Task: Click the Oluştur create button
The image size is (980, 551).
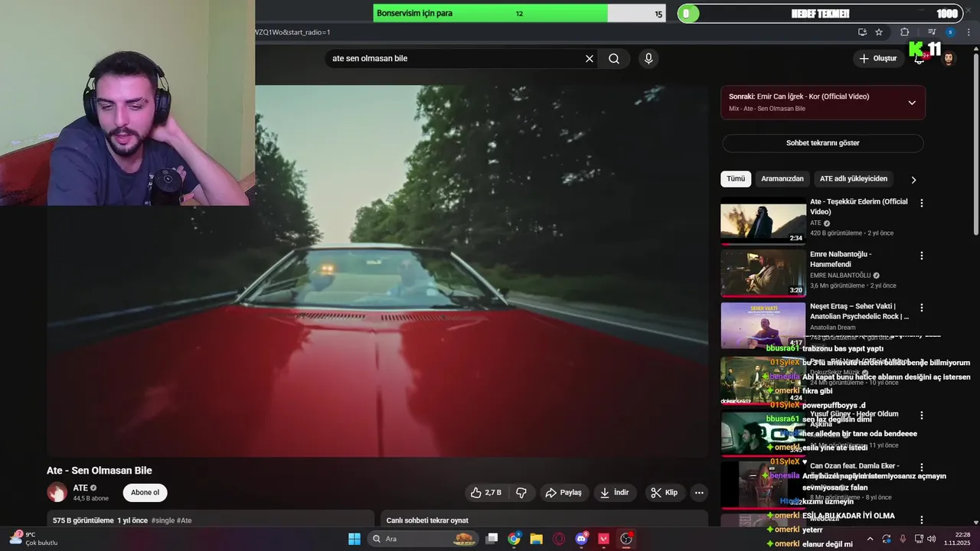Action: click(x=877, y=59)
